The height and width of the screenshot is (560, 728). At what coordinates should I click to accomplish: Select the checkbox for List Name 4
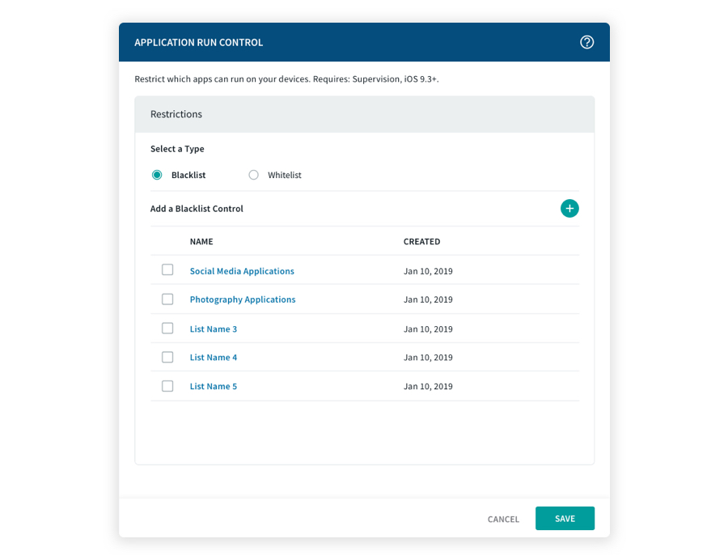(x=167, y=357)
